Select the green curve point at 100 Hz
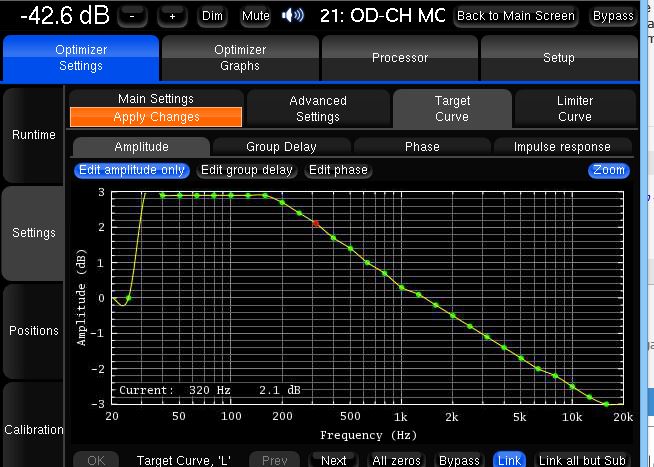This screenshot has width=654, height=467. 231,196
